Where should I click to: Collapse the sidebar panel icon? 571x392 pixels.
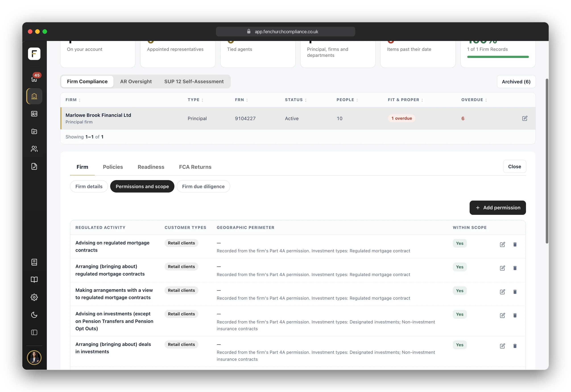34,332
